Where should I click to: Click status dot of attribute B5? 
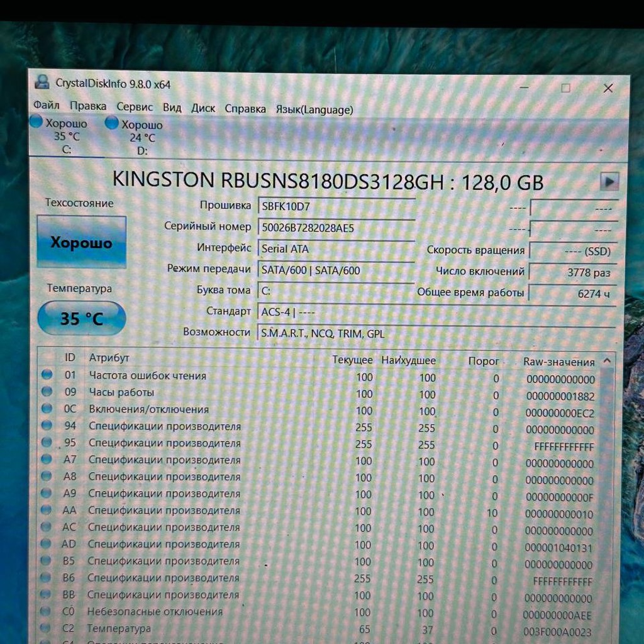pos(45,560)
